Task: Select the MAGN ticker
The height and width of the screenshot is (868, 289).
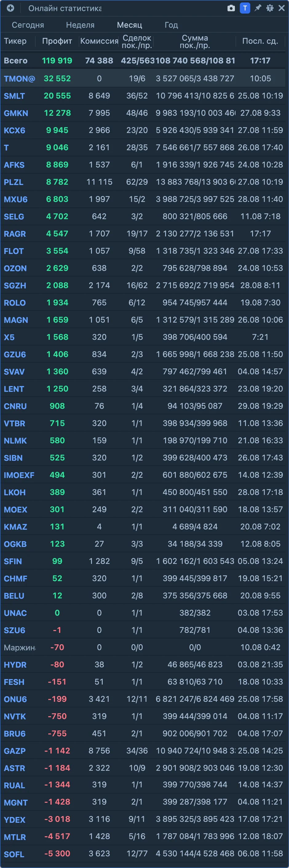Action: [x=16, y=320]
